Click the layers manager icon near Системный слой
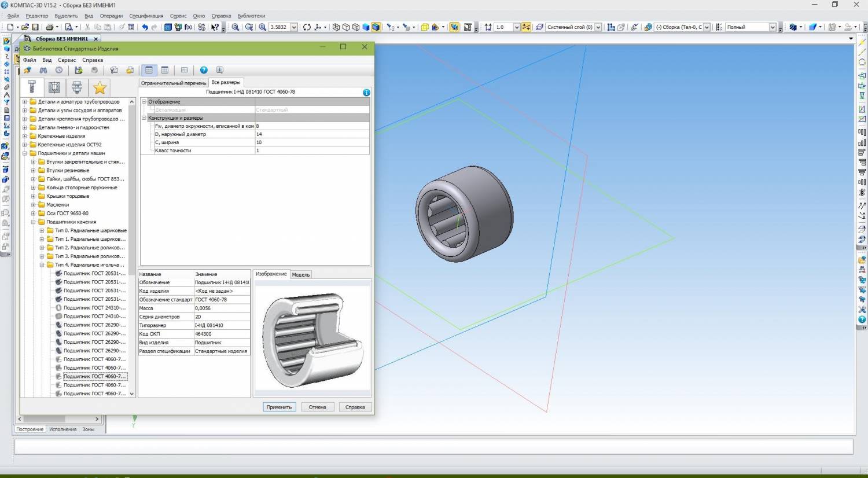 (x=539, y=27)
